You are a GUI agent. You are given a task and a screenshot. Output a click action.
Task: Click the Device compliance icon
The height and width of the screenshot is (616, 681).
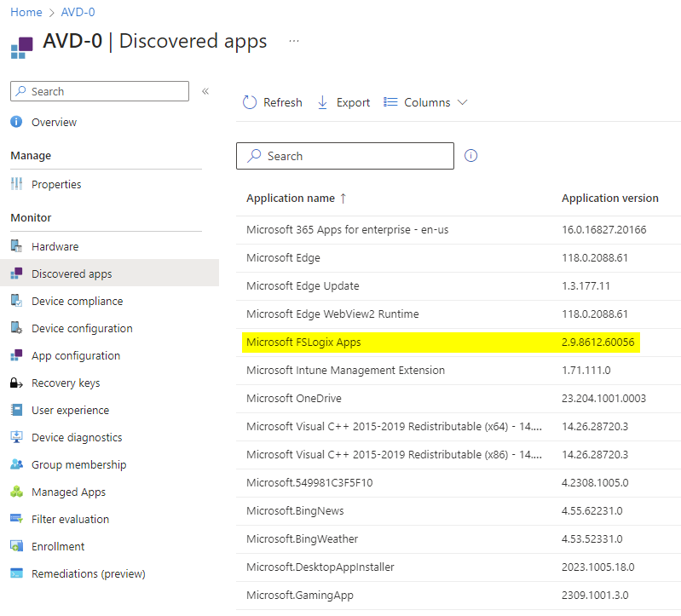(x=16, y=301)
